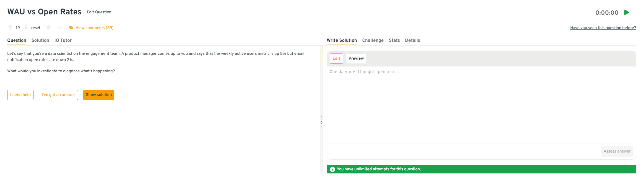The height and width of the screenshot is (182, 644).
Task: Bookmark the question with the star icon
Action: point(49,27)
